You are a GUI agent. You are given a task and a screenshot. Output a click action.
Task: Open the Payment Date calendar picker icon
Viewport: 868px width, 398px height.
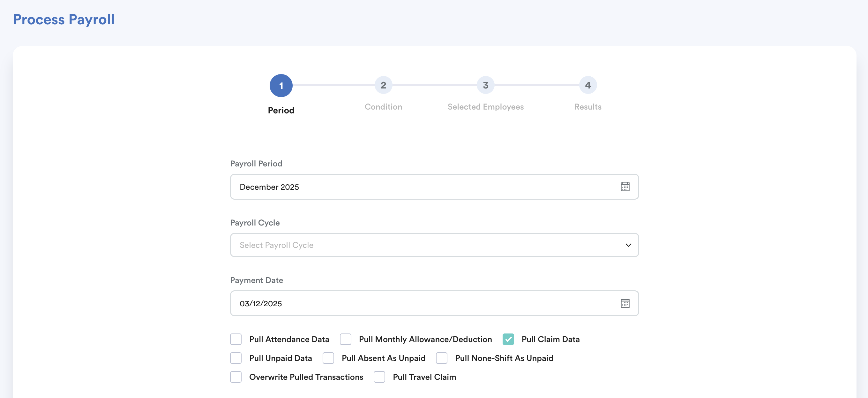point(625,303)
